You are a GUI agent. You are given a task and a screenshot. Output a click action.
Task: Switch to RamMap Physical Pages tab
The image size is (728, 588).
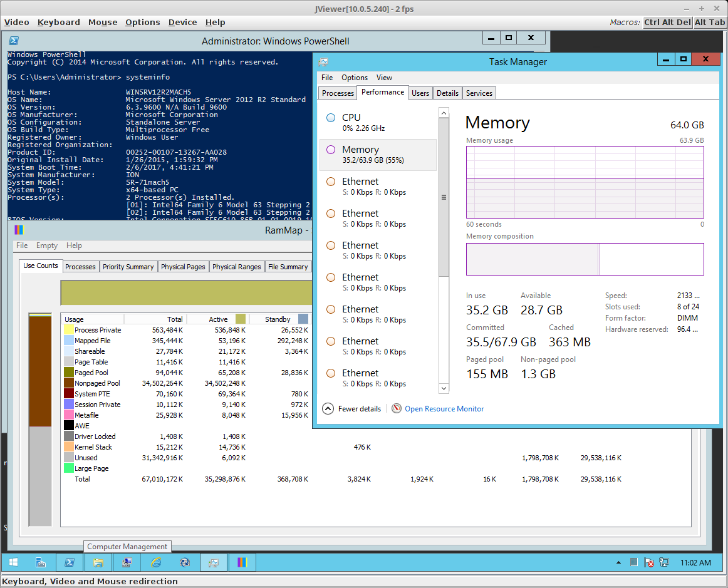pos(183,267)
